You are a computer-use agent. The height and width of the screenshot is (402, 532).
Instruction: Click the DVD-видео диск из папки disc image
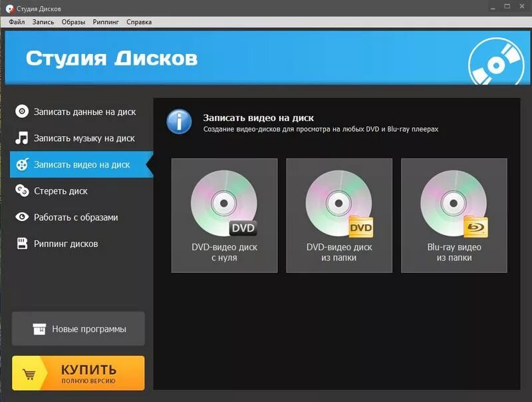(338, 203)
